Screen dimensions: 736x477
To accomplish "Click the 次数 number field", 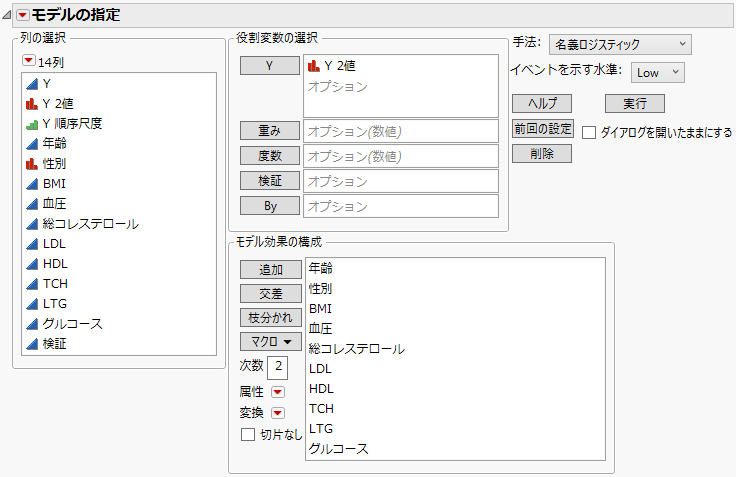I will coord(278,366).
